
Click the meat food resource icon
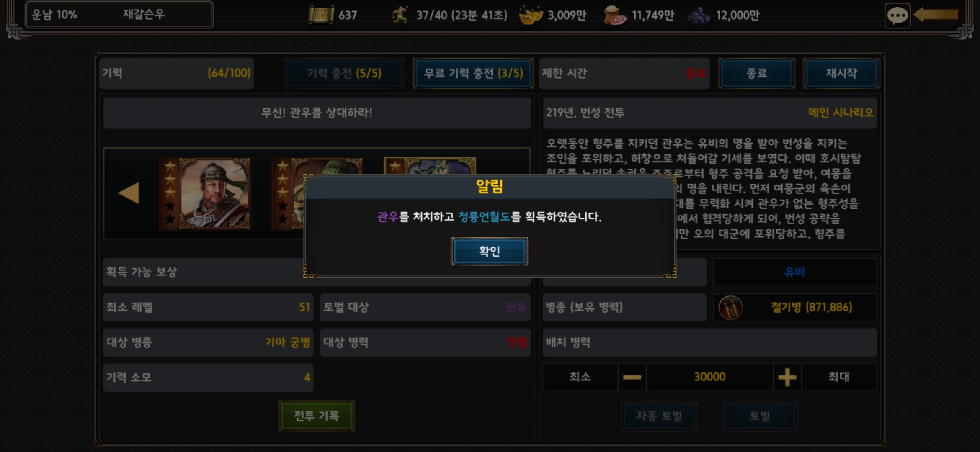tap(615, 15)
